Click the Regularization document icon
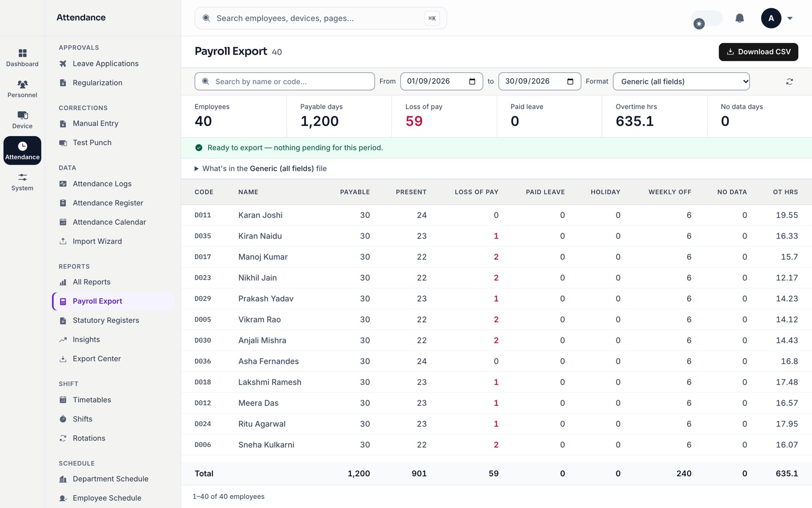Screen dimensions: 812x508 [63, 83]
